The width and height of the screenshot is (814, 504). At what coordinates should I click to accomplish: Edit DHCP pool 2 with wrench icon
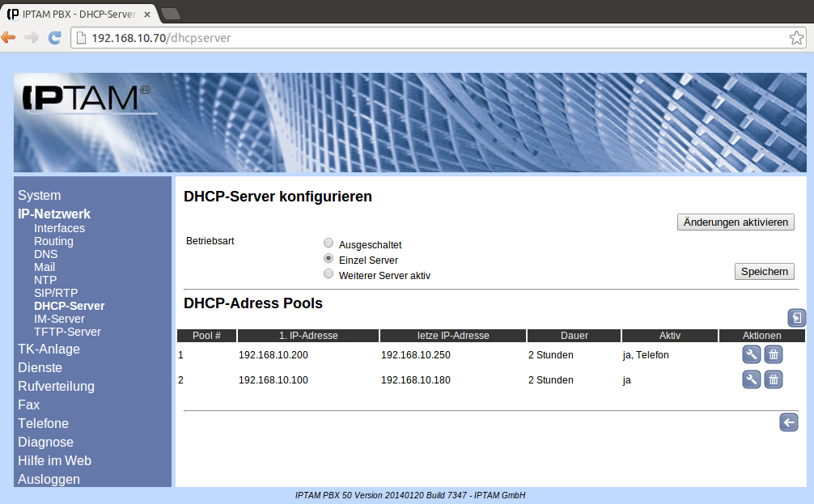(751, 380)
